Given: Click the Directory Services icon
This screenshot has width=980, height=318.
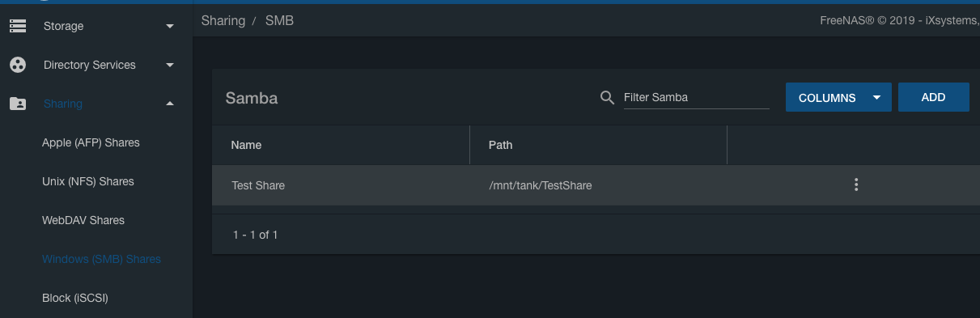Looking at the screenshot, I should pos(18,65).
